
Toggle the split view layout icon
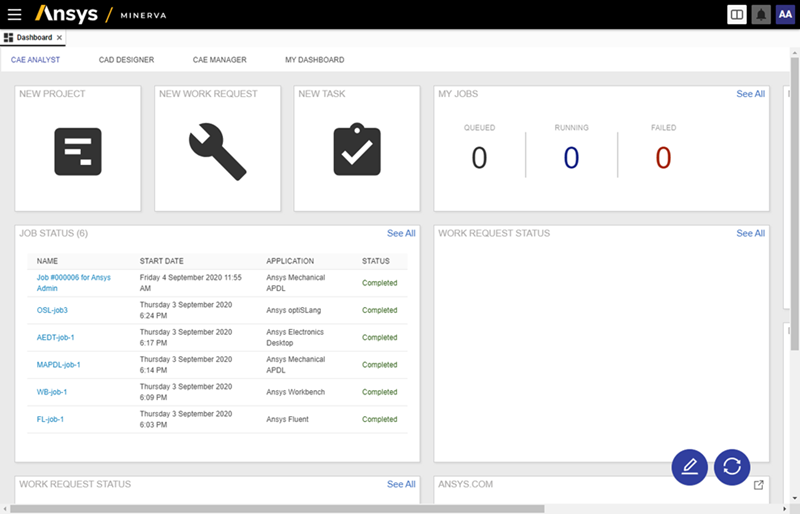click(737, 14)
